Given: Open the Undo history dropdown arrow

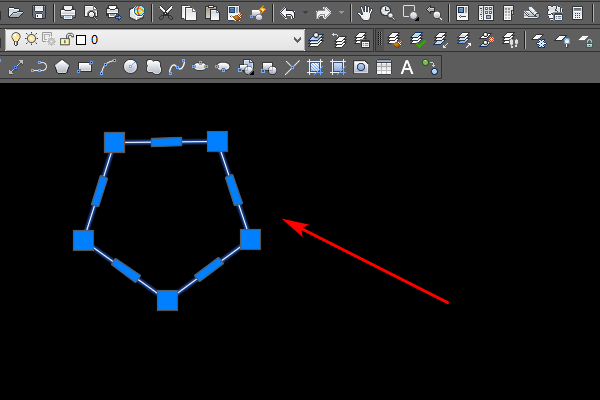Looking at the screenshot, I should point(305,13).
